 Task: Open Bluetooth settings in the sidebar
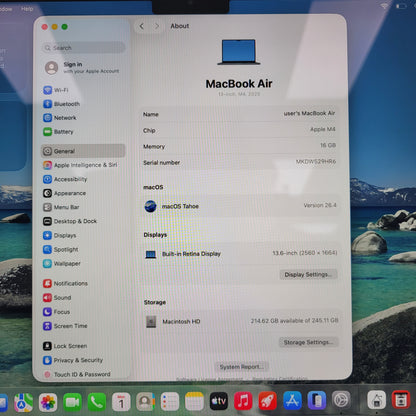62,104
